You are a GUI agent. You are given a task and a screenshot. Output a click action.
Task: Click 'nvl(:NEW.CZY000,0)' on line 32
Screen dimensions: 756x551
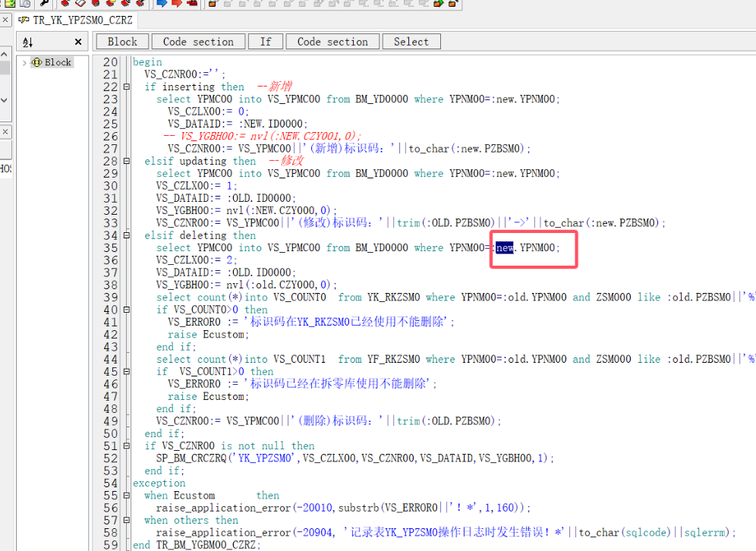pyautogui.click(x=282, y=211)
